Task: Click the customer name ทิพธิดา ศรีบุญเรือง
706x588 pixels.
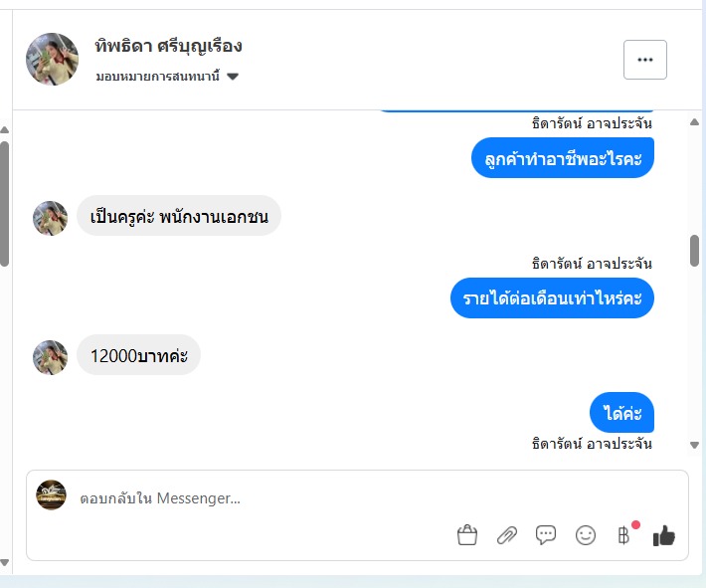Action: click(168, 46)
